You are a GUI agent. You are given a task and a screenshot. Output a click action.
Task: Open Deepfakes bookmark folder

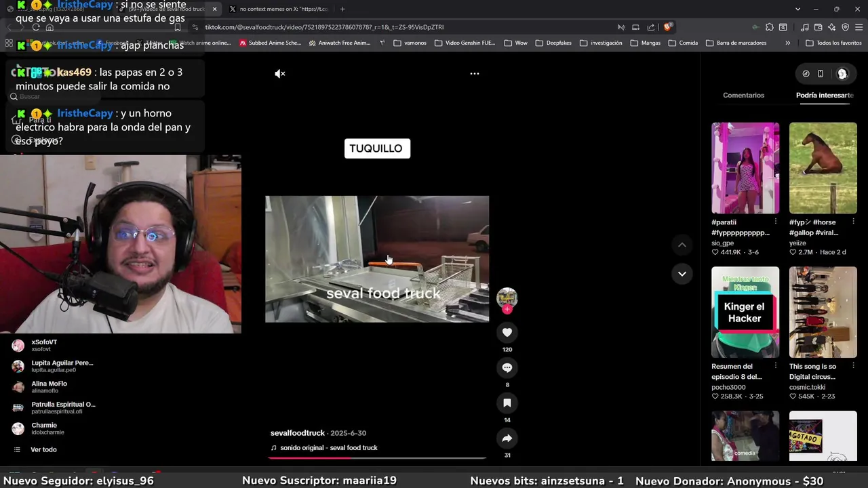click(x=553, y=43)
